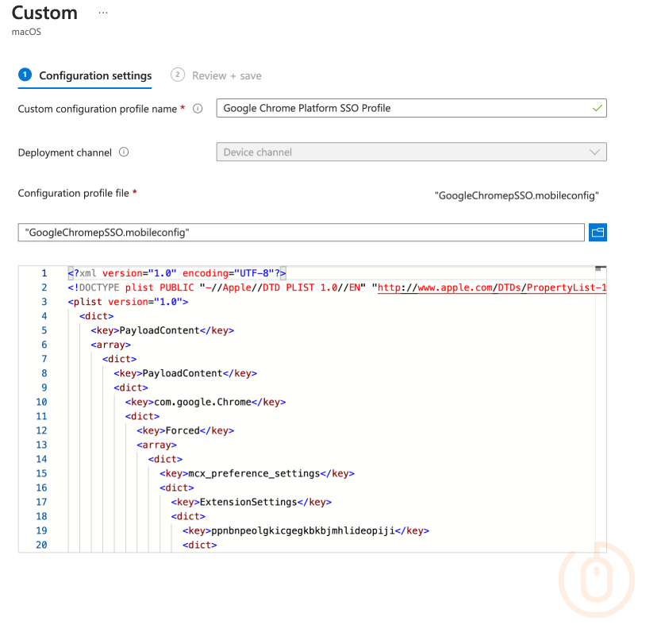Click the watermark logo at bottom right
Screen dimensions: 661x644
(596, 580)
